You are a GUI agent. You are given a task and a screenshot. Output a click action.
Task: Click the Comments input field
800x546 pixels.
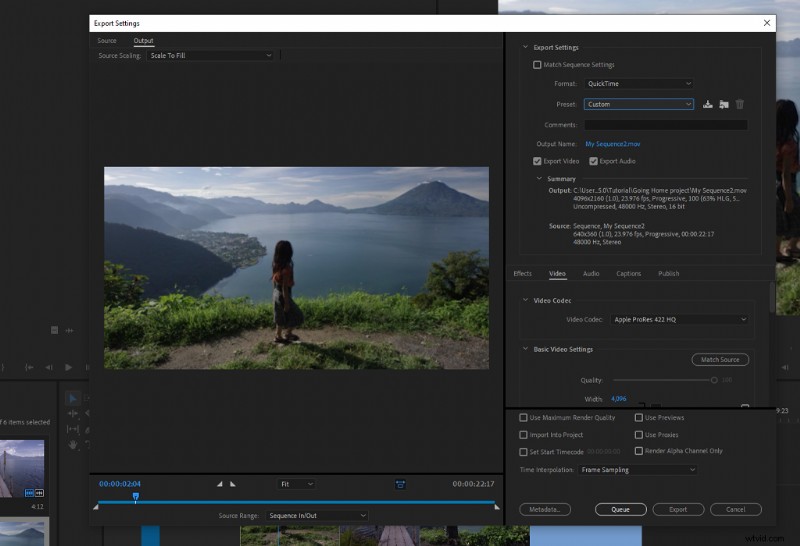[x=666, y=125]
